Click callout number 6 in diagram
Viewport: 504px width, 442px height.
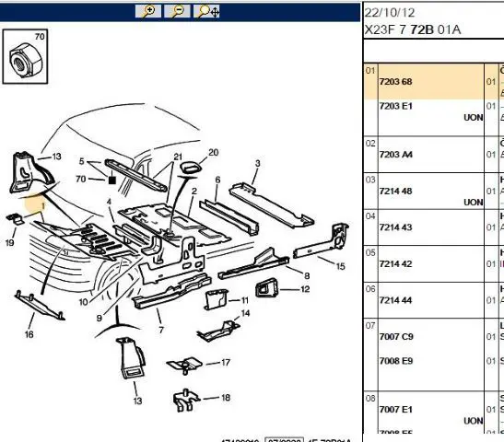(217, 180)
